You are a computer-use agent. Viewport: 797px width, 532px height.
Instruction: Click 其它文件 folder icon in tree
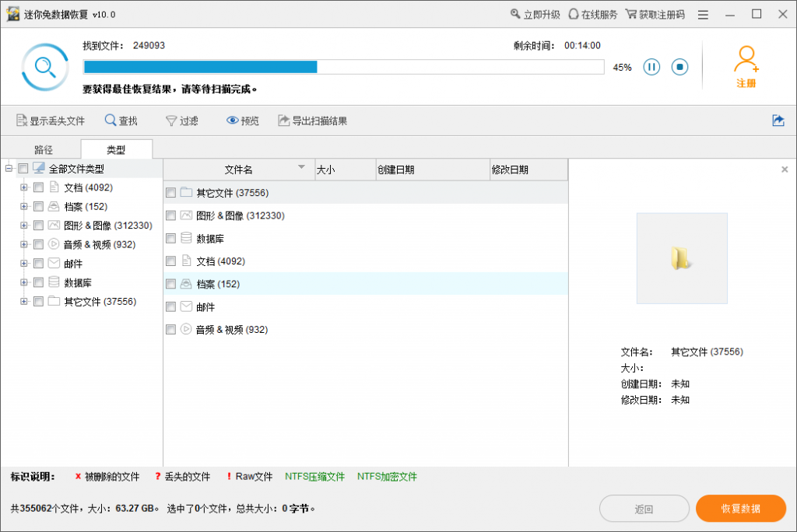coord(54,301)
